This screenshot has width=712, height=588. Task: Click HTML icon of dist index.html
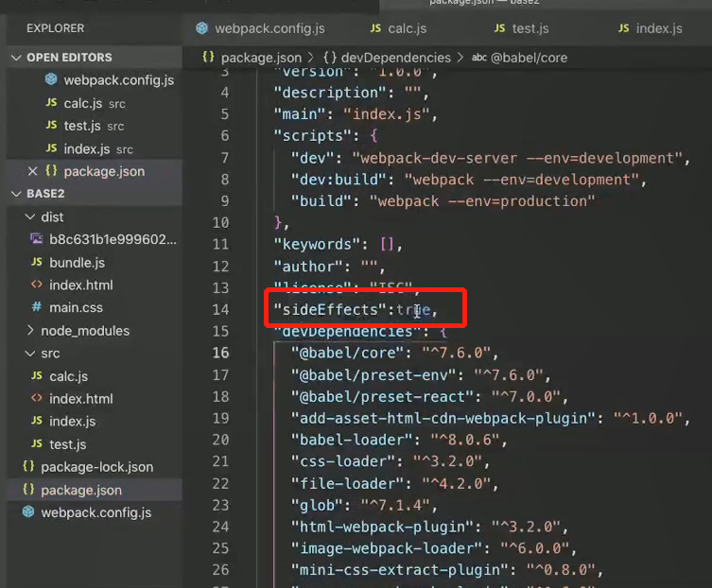(x=37, y=285)
